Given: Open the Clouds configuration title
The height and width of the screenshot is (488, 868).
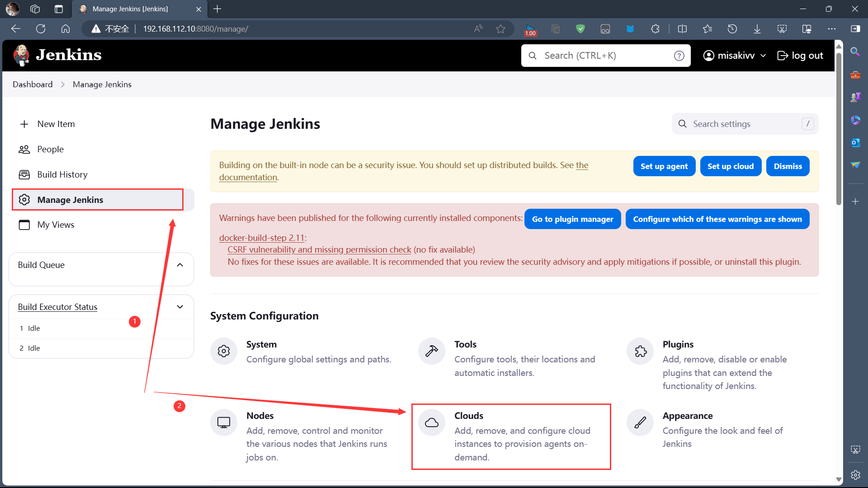Looking at the screenshot, I should 469,416.
